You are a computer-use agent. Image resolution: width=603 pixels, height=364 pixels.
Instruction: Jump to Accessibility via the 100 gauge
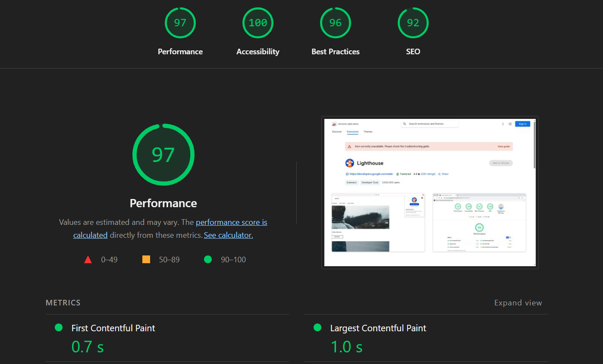click(x=258, y=23)
